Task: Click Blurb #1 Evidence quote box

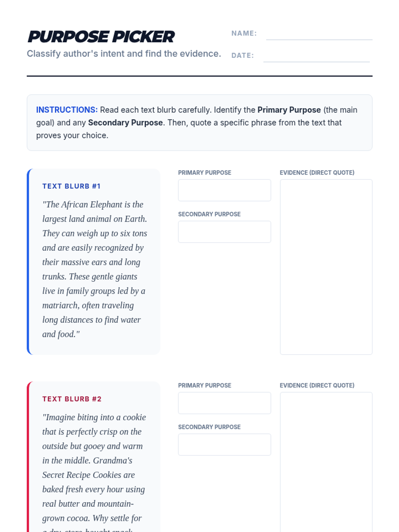Action: coord(326,267)
